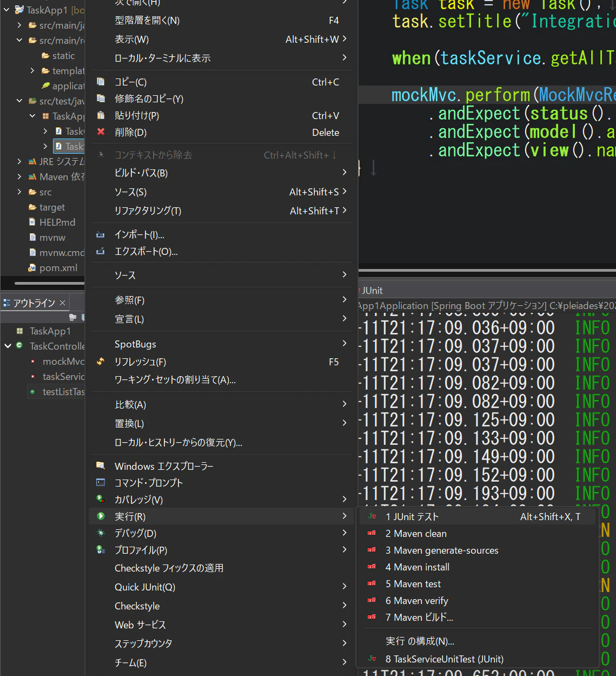This screenshot has height=676, width=616.
Task: Choose Checkstyle フィックスの適用
Action: 222,568
